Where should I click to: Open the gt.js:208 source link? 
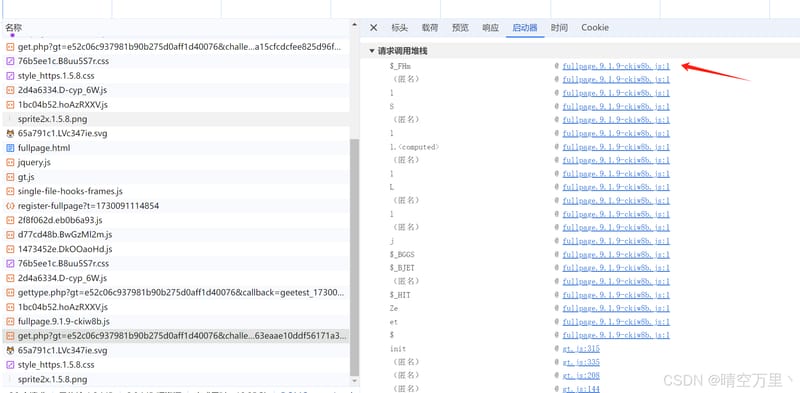581,376
